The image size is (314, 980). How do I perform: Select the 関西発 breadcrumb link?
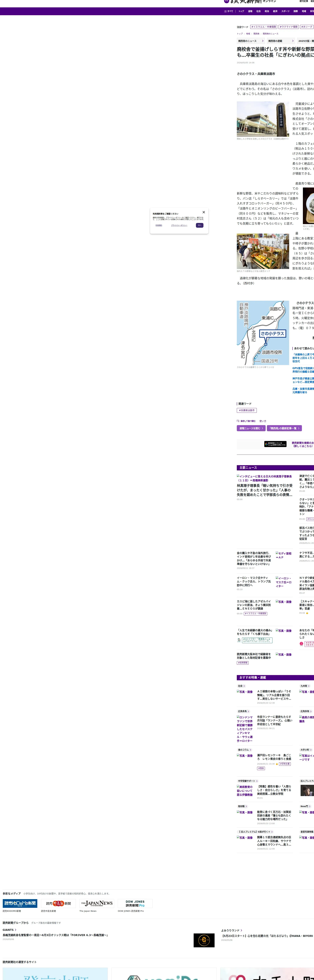pyautogui.click(x=256, y=34)
